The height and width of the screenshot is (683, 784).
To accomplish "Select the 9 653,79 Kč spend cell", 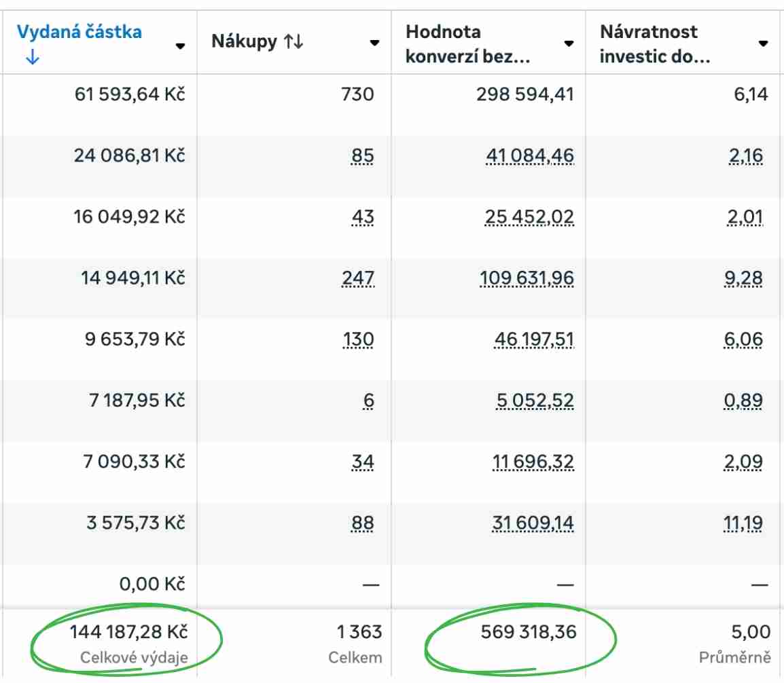I will pyautogui.click(x=135, y=339).
